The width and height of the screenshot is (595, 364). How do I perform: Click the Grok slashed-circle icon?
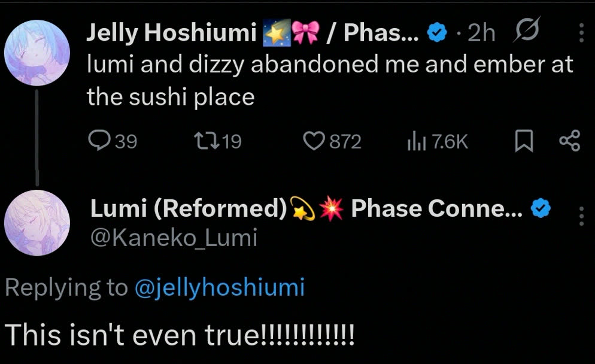[x=528, y=32]
